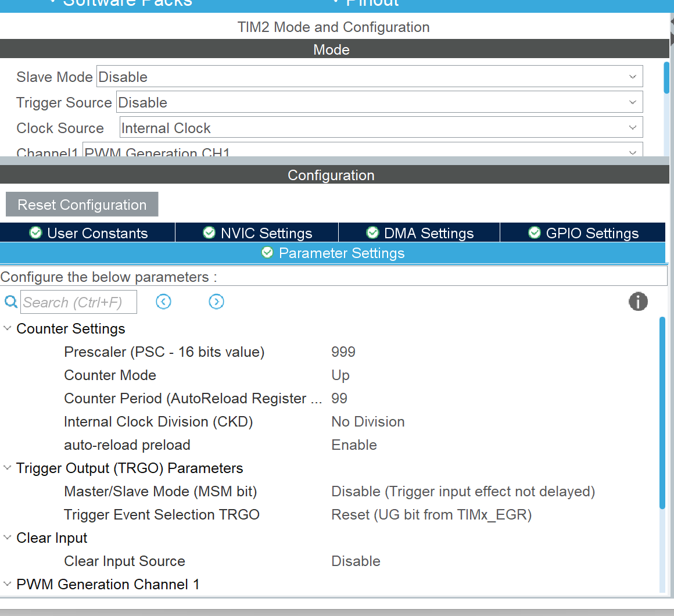Image resolution: width=674 pixels, height=616 pixels.
Task: Collapse Trigger Output (TRGO) Parameters section
Action: pos(8,468)
